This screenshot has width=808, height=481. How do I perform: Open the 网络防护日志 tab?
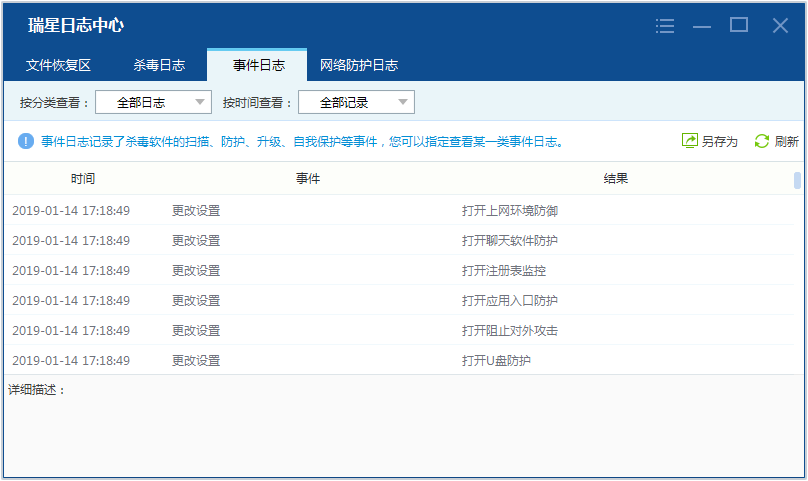point(359,65)
